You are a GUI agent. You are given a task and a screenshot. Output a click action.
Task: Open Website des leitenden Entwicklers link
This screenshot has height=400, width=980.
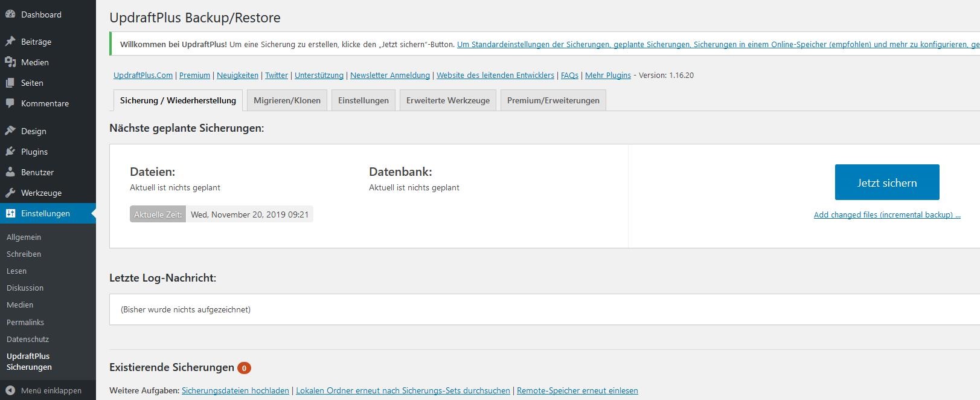coord(495,75)
